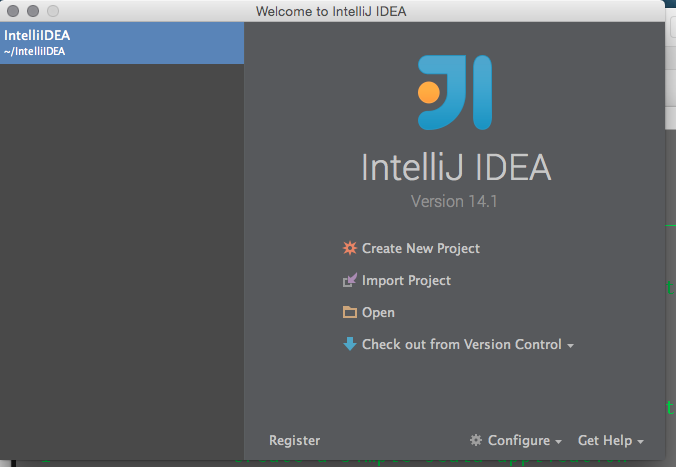Select Create New Project link
This screenshot has height=467, width=676.
tap(420, 248)
